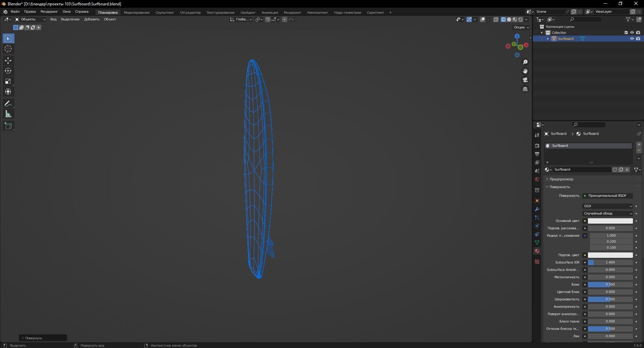644x348 pixels.
Task: Hide the Collection in viewport via eye
Action: point(632,33)
